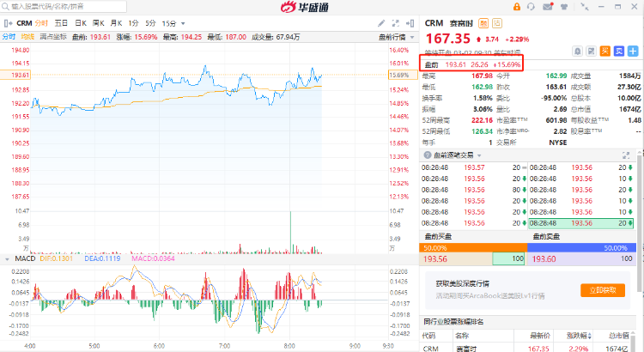644x352 pixels.
Task: Switch to 月K chart tab
Action: tap(116, 23)
